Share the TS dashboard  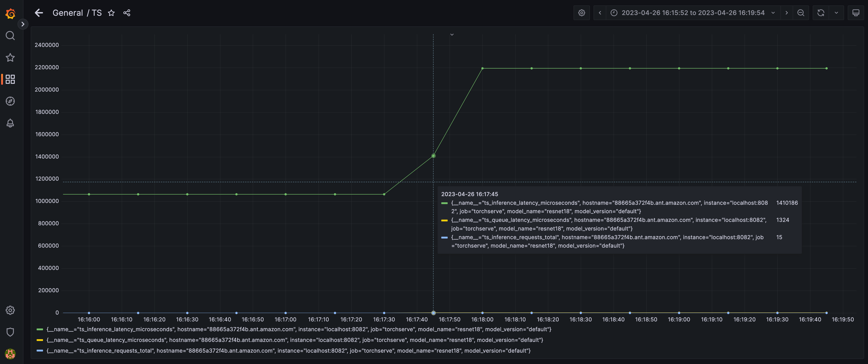point(127,13)
